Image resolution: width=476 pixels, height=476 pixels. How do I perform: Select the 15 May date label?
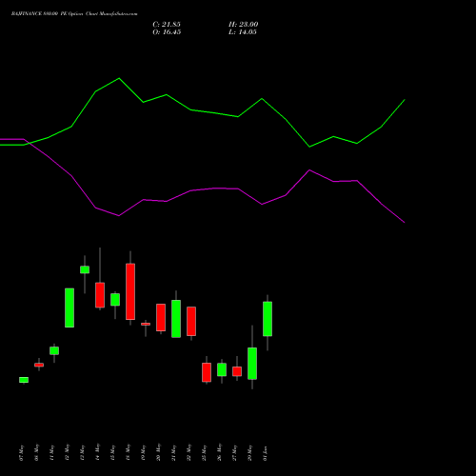(x=112, y=452)
